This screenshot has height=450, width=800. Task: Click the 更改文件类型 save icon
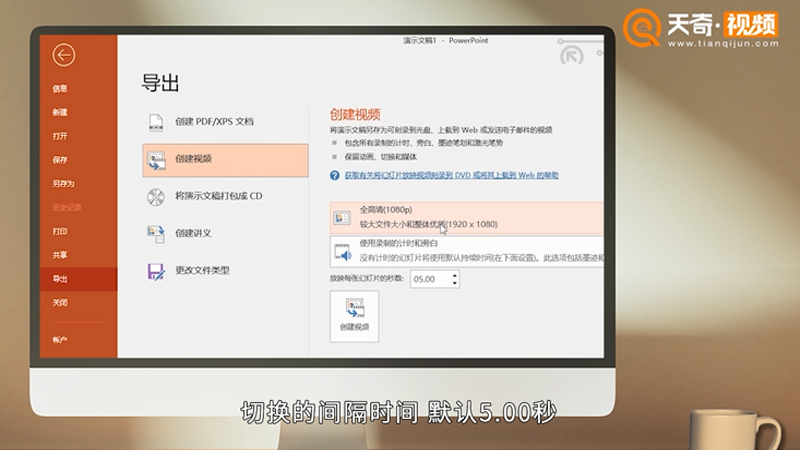point(156,271)
